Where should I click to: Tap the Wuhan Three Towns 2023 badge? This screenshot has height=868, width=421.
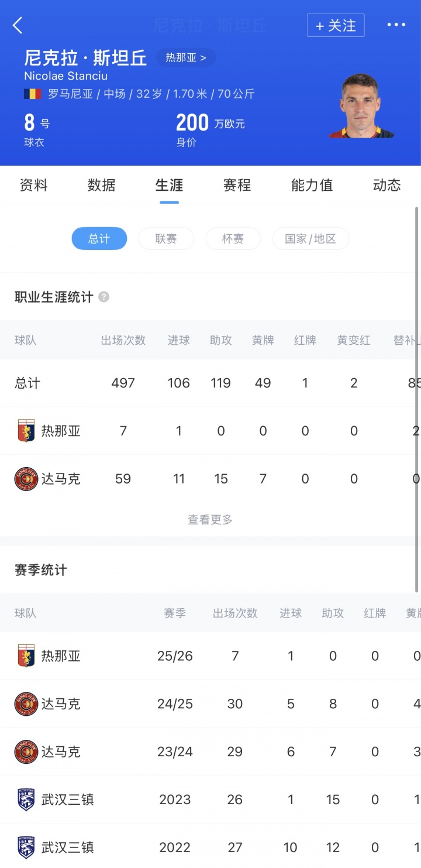26,800
